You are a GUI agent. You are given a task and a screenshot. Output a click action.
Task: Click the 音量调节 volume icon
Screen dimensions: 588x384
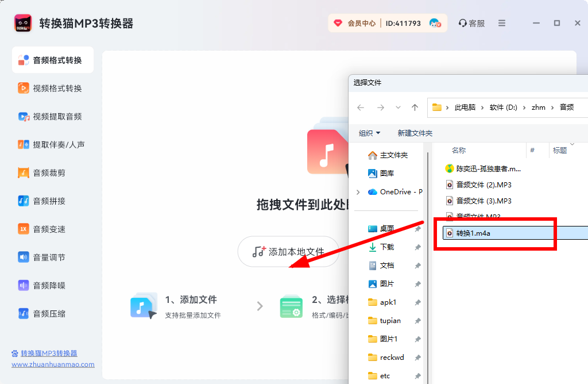(23, 257)
